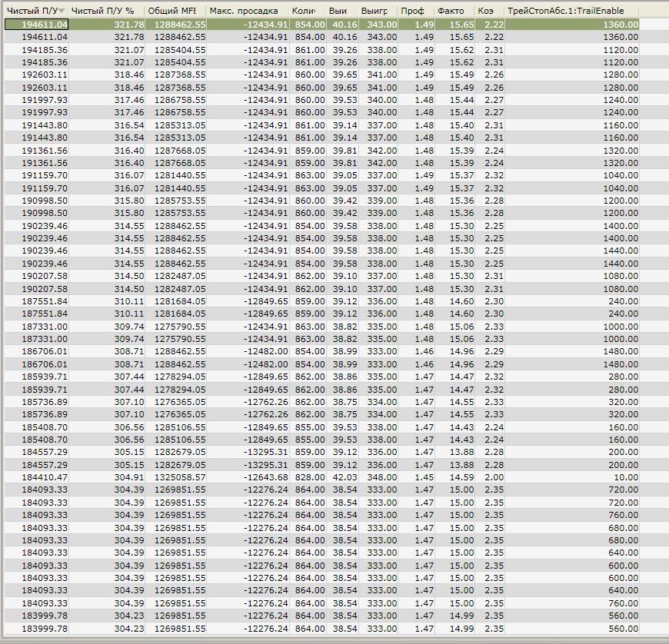
Task: Sort by the 'Чистый П/У %' column header
Action: 107,11
